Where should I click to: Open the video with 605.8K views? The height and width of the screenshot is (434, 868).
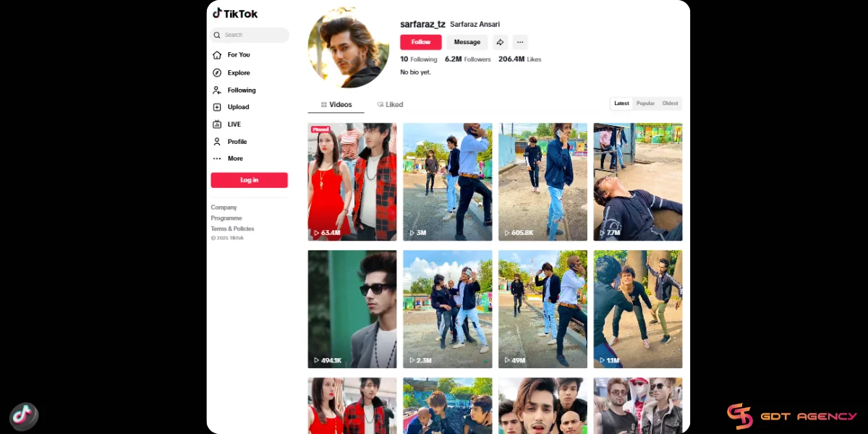click(542, 182)
